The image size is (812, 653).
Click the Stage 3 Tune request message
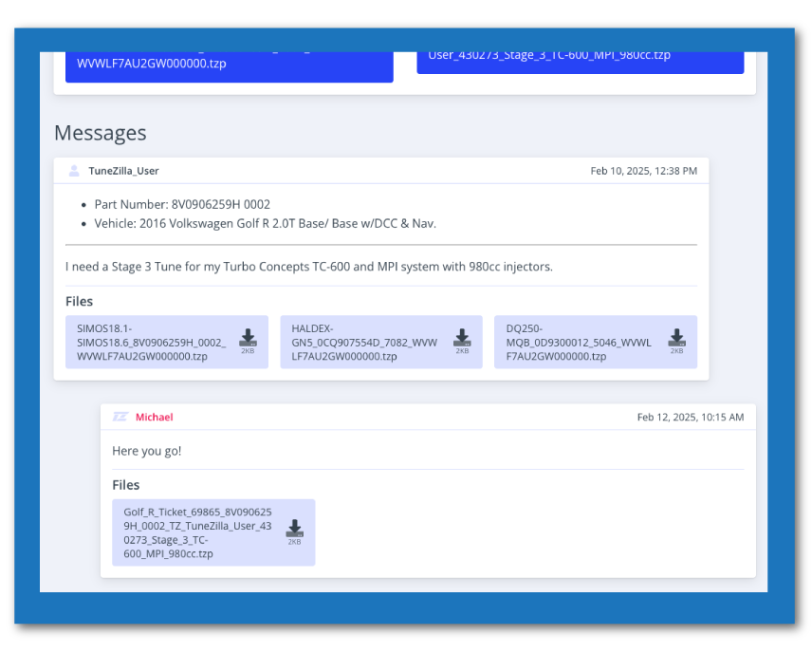(x=309, y=267)
